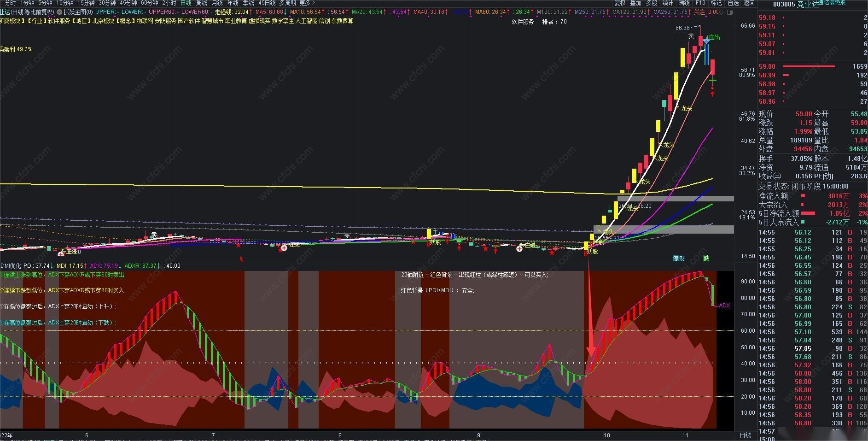
Task: Click the 换手 37.05% value
Action: point(801,159)
